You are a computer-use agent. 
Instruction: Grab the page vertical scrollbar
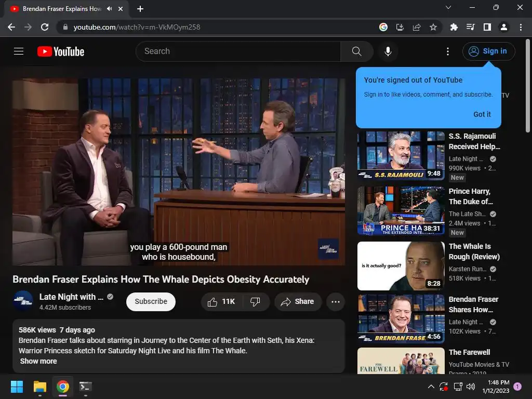(528, 86)
